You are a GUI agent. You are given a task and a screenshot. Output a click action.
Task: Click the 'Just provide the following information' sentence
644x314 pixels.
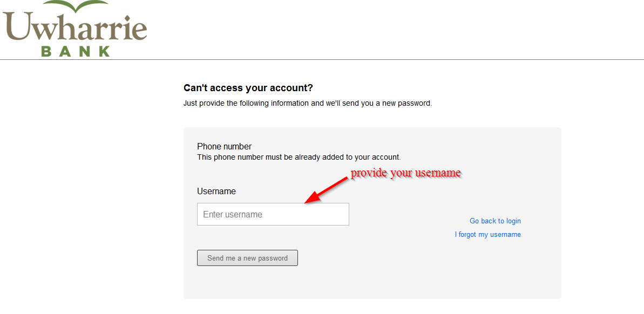tap(308, 103)
